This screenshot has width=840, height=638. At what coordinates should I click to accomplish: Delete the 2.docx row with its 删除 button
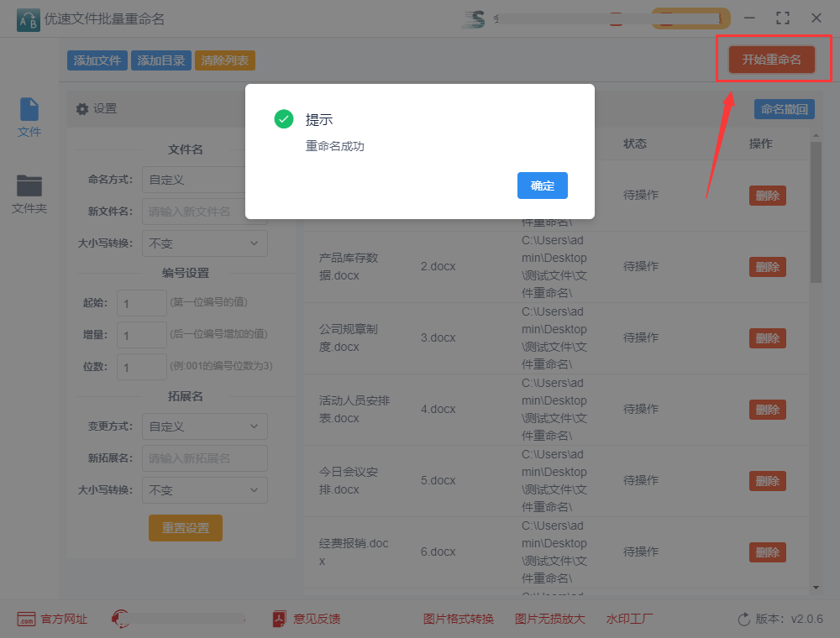point(767,266)
